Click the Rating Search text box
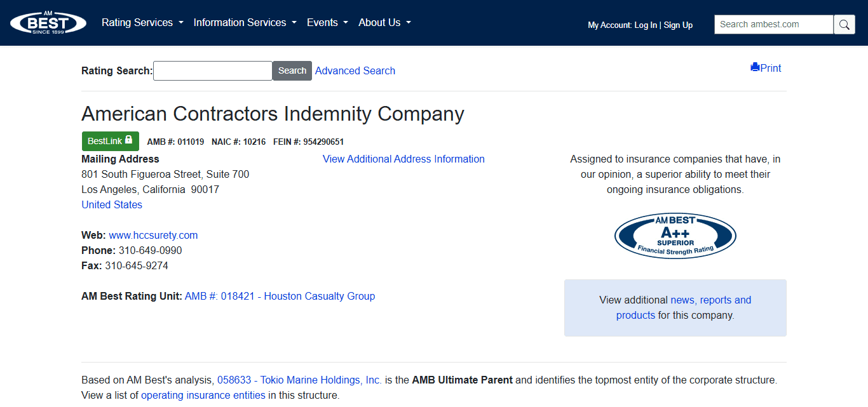The height and width of the screenshot is (407, 868). pyautogui.click(x=213, y=71)
